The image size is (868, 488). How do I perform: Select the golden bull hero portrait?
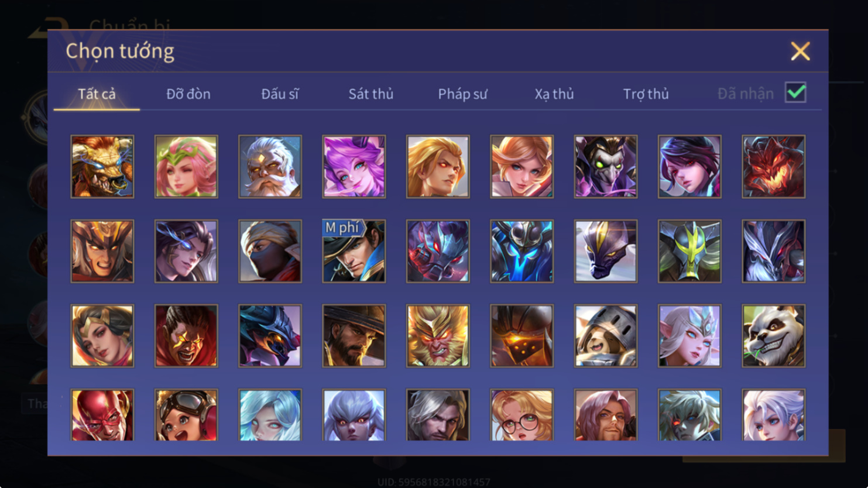click(102, 167)
